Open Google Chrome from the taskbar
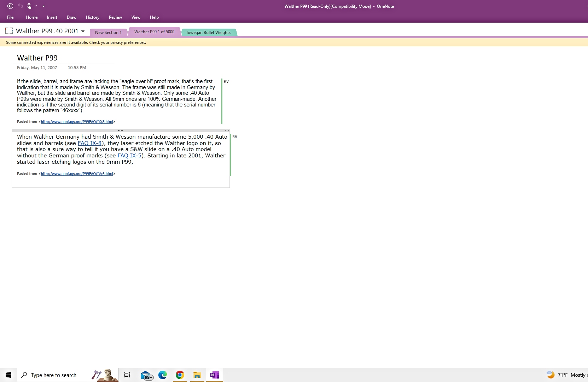588x382 pixels. [180, 375]
